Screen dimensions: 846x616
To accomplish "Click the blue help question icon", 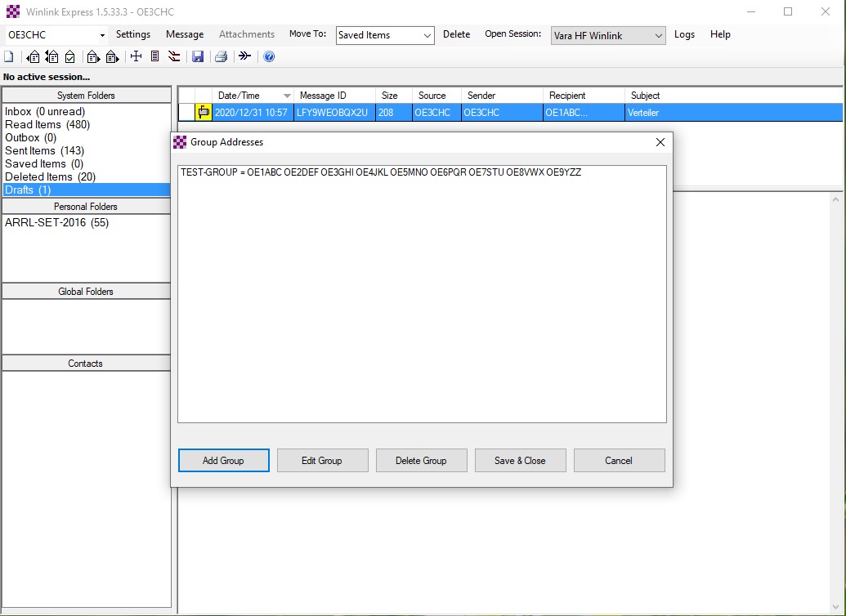I will 269,56.
